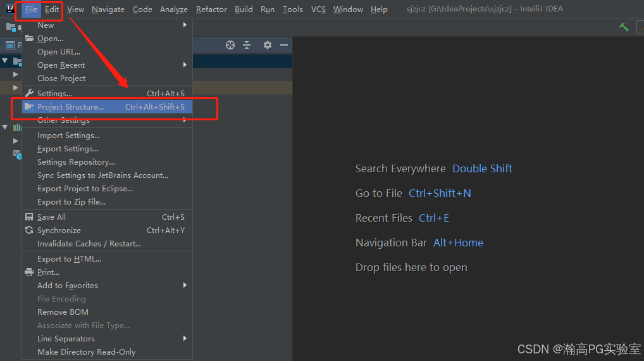Click the Open folder icon in File menu
The width and height of the screenshot is (644, 361).
tap(29, 38)
